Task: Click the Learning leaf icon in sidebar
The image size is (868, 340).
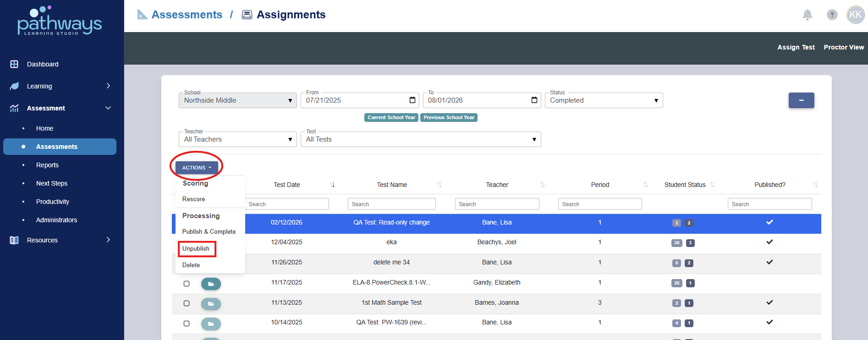Action: pyautogui.click(x=14, y=86)
